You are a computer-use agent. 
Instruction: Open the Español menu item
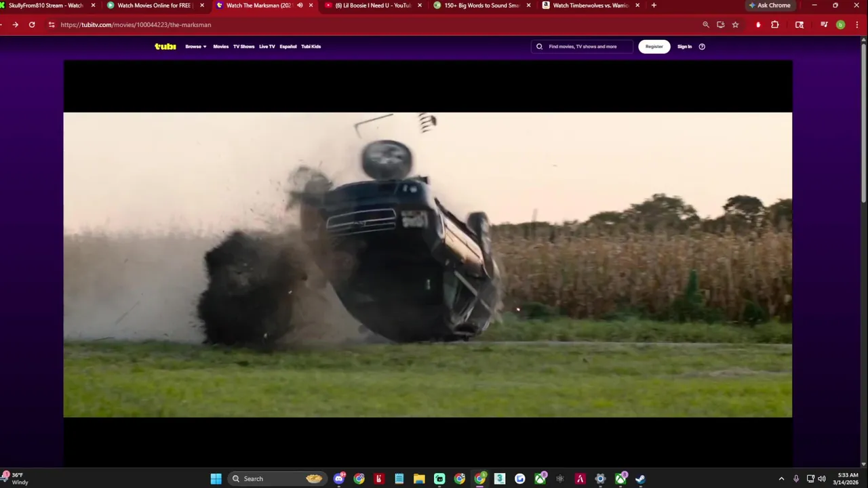pyautogui.click(x=288, y=47)
